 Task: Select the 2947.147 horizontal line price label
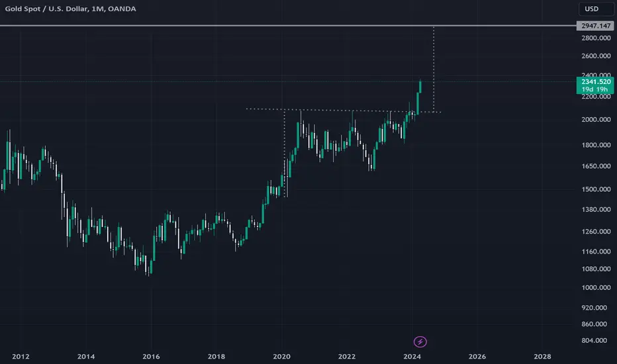[595, 26]
